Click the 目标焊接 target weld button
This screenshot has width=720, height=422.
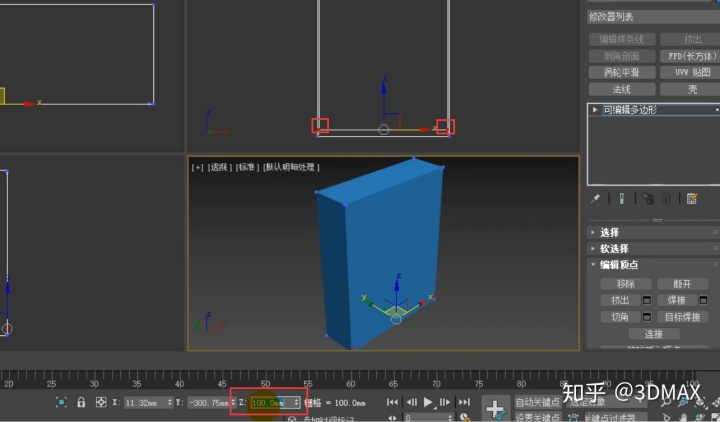(x=682, y=317)
